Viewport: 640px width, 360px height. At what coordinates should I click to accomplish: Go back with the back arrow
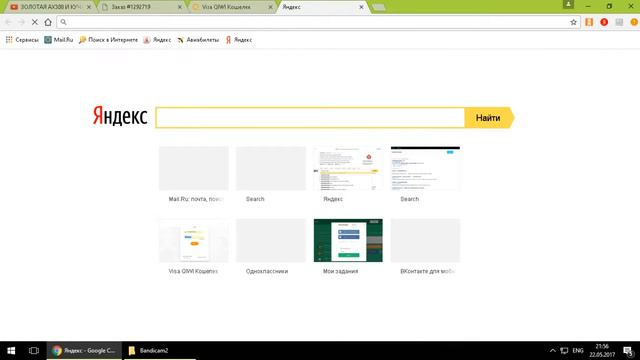9,22
